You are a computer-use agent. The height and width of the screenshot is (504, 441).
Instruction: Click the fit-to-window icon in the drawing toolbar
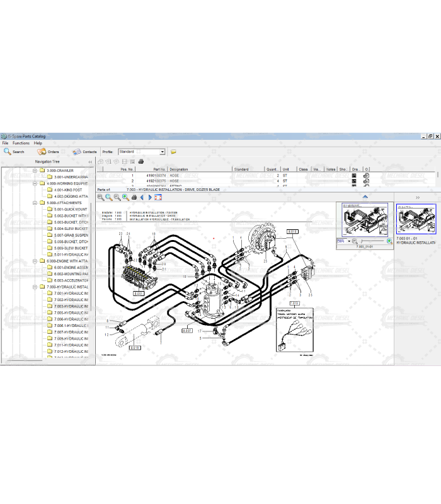pos(158,197)
